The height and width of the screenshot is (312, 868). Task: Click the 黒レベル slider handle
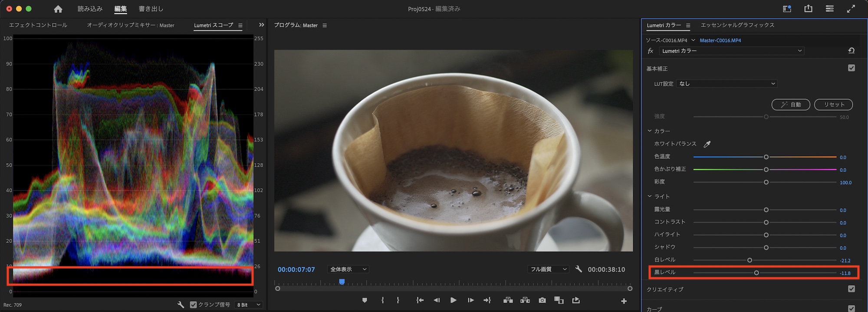(x=756, y=273)
